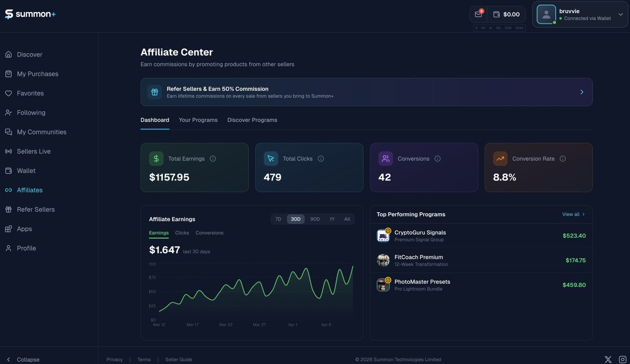Viewport: 630px width, 364px height.
Task: Open Refer Sellers gift icon in sidebar
Action: click(8, 210)
